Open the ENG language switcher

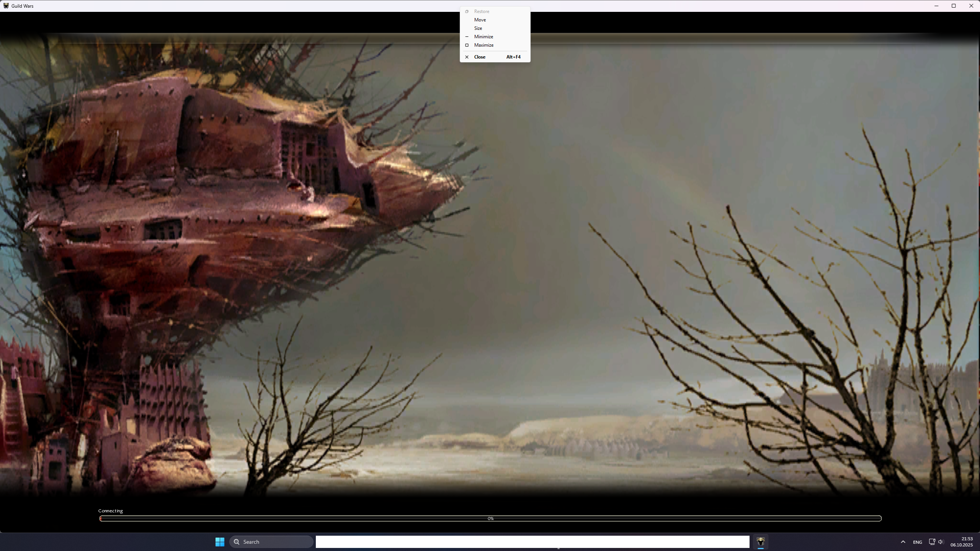click(x=917, y=542)
